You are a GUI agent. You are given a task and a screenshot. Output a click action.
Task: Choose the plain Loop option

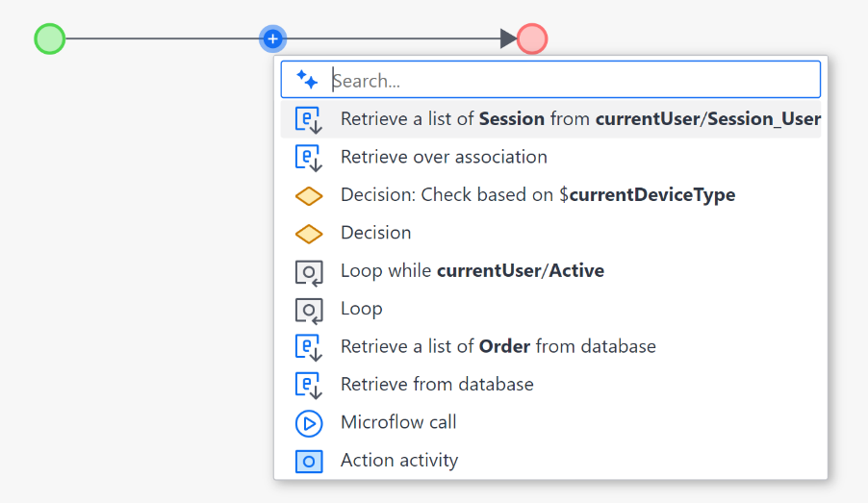click(550, 309)
